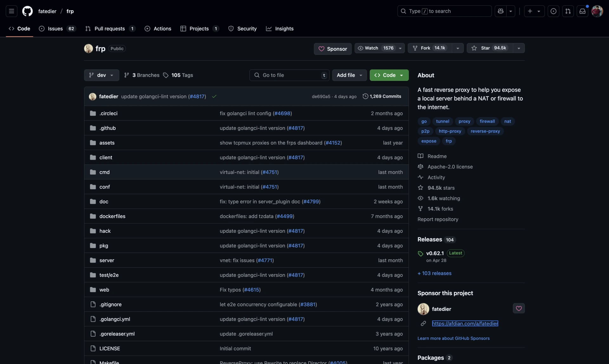
Task: Open your issues icon in header
Action: point(553,11)
